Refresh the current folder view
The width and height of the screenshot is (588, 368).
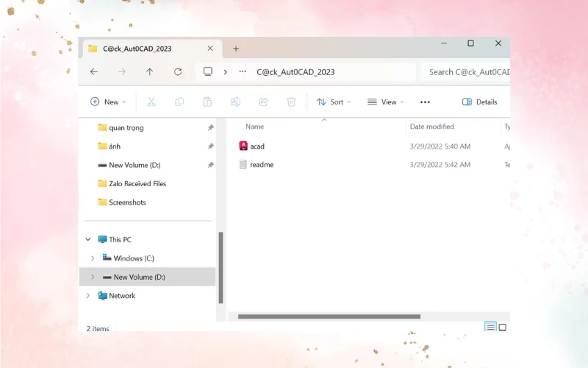[178, 71]
